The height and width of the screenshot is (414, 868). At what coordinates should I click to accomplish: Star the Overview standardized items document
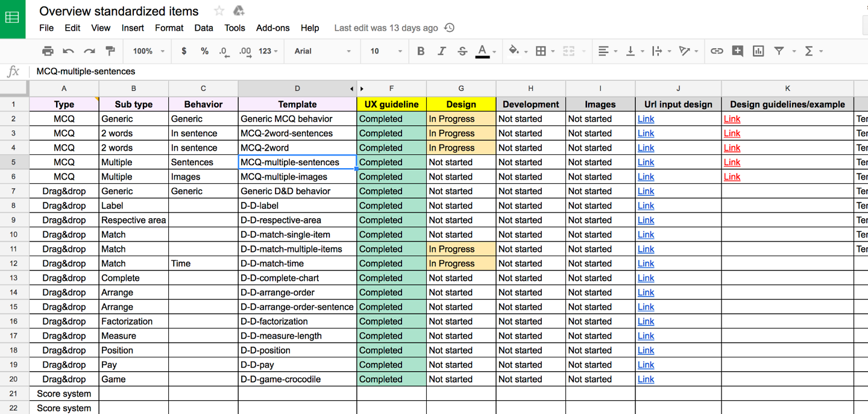(x=219, y=11)
